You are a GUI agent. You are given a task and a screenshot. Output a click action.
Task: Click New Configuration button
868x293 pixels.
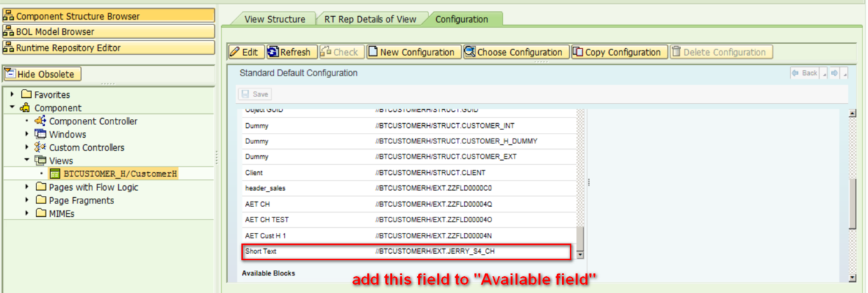(x=412, y=52)
